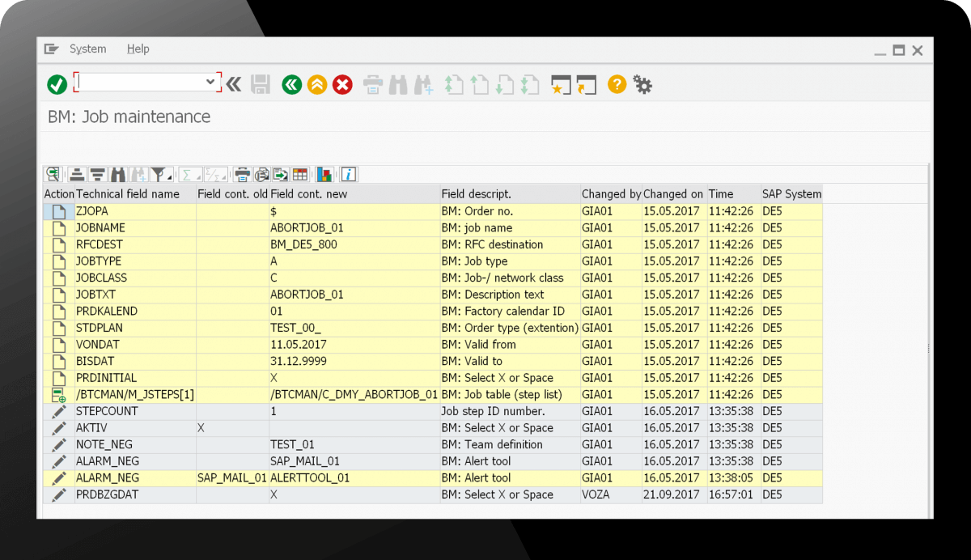Select the "31.12.9999" cell
The width and height of the screenshot is (971, 560).
pos(354,361)
